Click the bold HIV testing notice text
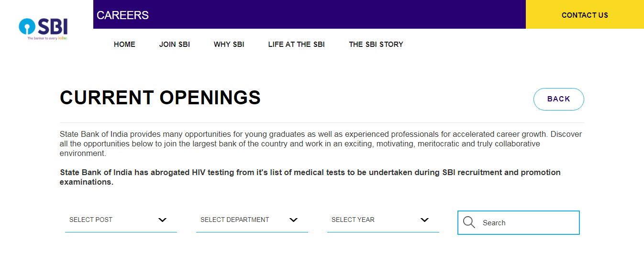The image size is (644, 254). 310,177
